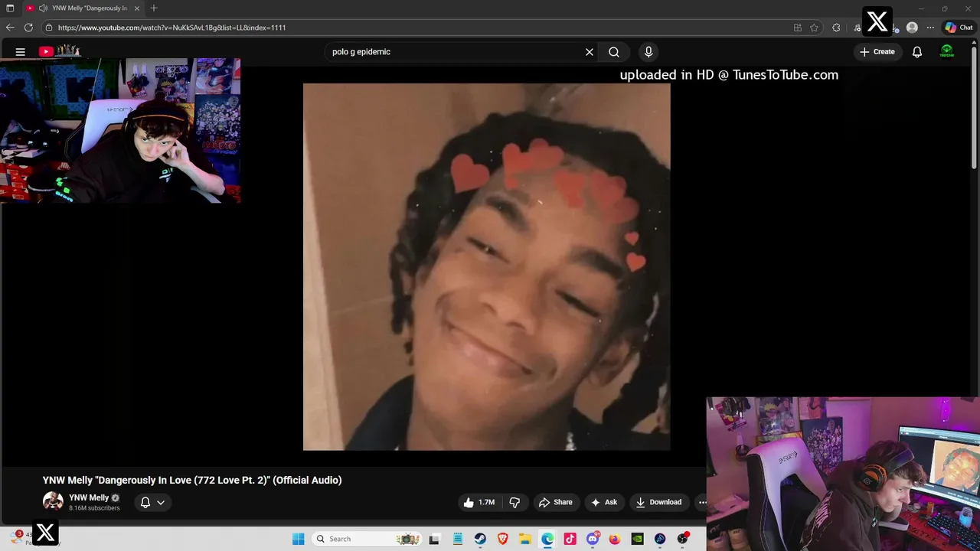
Task: Open the browser profile icon
Action: click(x=912, y=28)
